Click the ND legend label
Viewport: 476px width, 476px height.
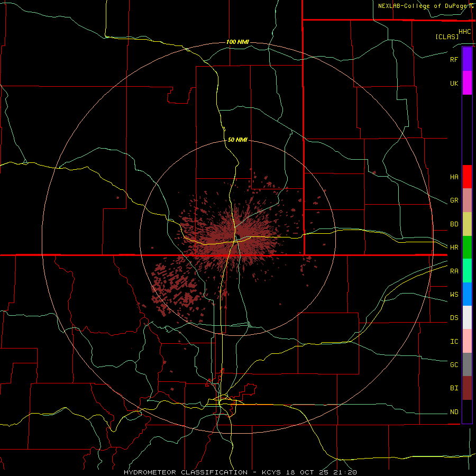[x=454, y=412]
